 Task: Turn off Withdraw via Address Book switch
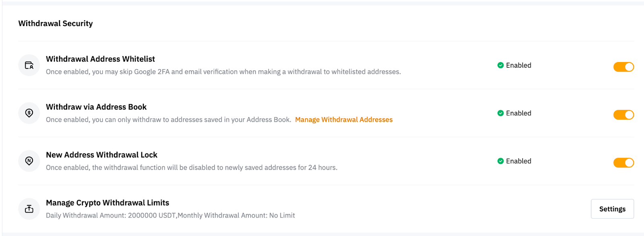pos(623,115)
